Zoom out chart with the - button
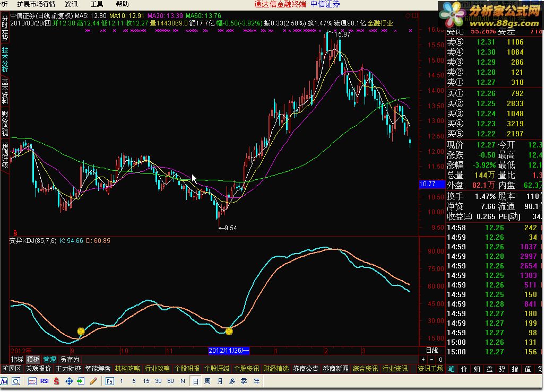This screenshot has height=392, width=545. click(431, 360)
